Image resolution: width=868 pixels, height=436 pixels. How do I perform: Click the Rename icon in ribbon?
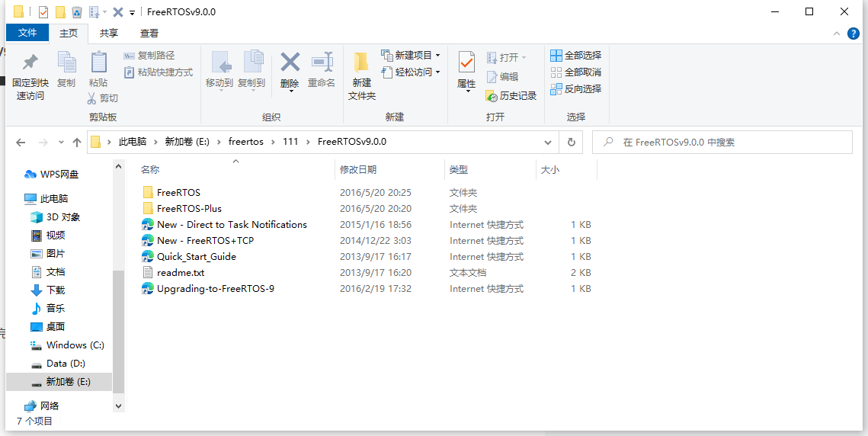coord(322,64)
